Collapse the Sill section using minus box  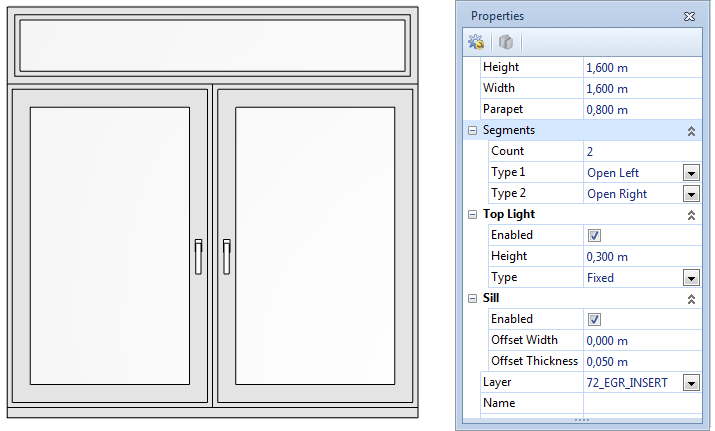pyautogui.click(x=472, y=298)
